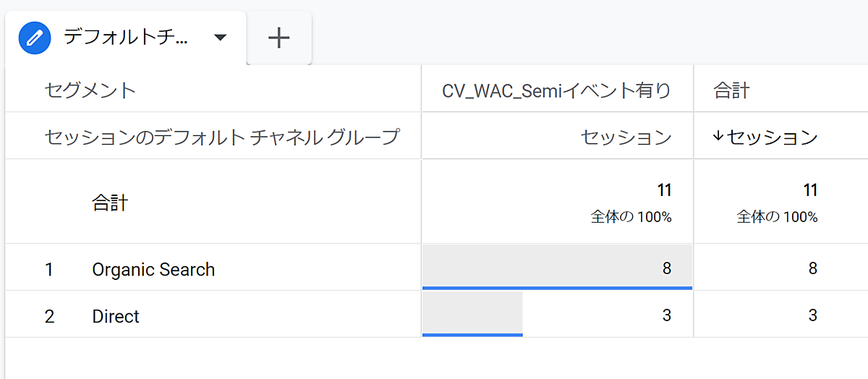Click the セグメント header cell
The image size is (868, 379).
(x=90, y=90)
